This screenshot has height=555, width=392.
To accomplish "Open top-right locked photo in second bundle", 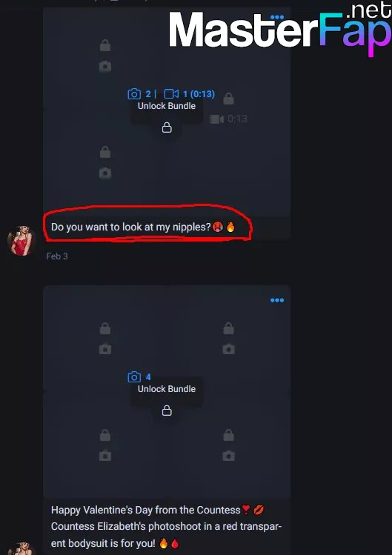I will [x=228, y=339].
